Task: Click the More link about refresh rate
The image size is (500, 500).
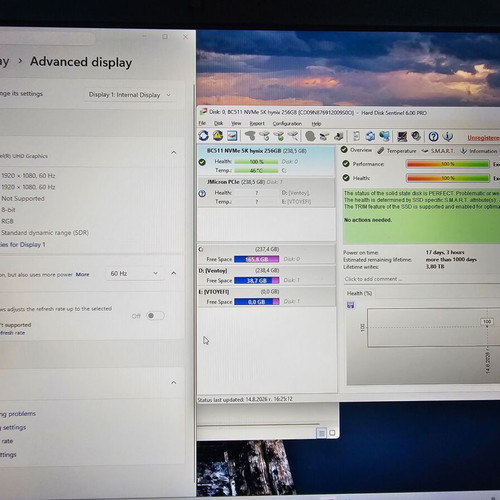Action: click(x=82, y=275)
